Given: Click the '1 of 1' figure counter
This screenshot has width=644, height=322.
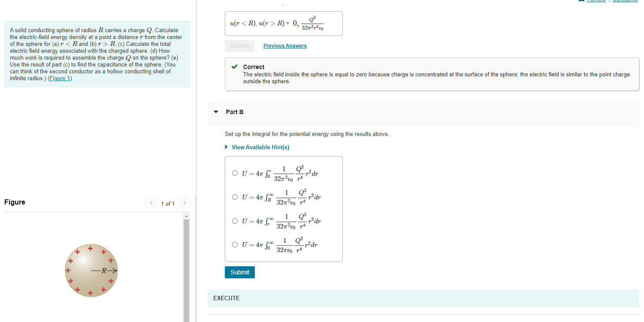Looking at the screenshot, I should click(168, 204).
